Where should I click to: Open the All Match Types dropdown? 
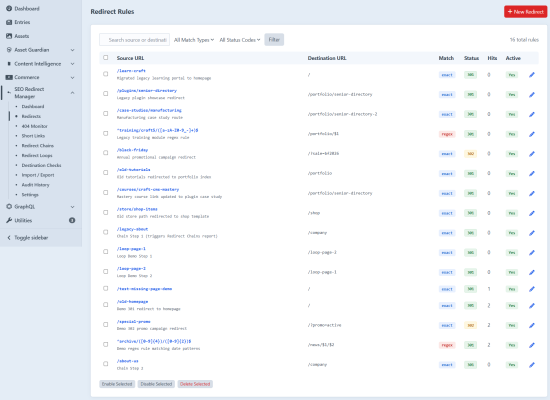click(194, 40)
